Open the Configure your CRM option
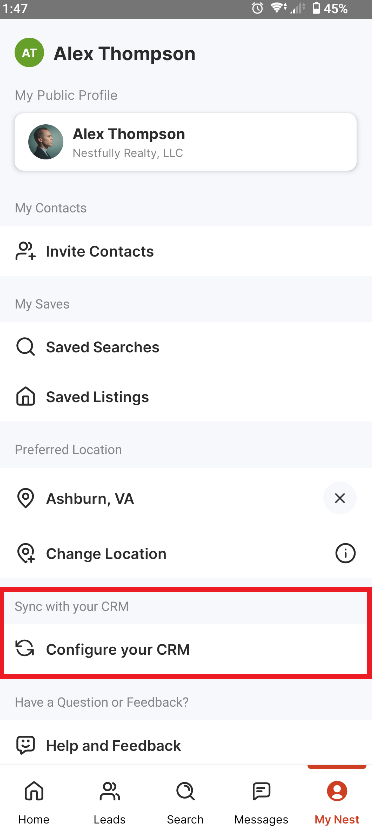 tap(186, 649)
